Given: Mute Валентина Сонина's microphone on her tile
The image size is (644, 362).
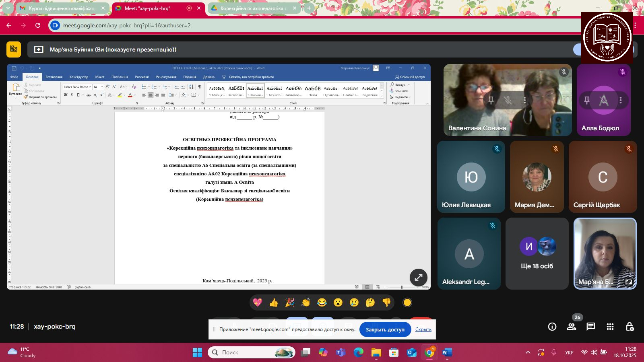Looking at the screenshot, I should (508, 100).
